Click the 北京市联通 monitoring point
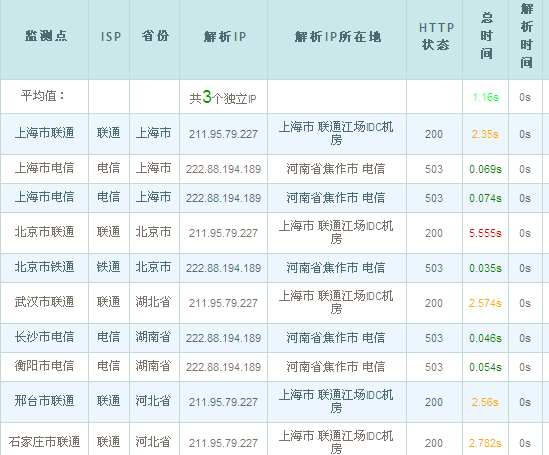 click(x=44, y=232)
